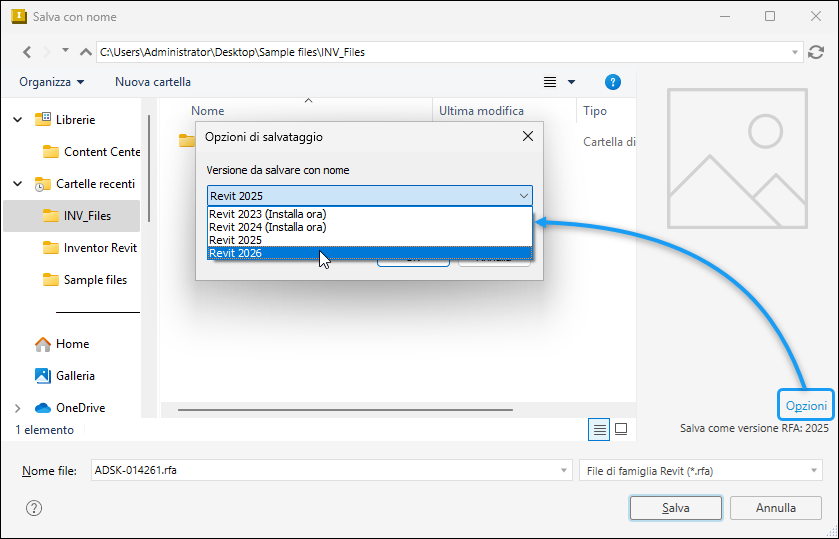
Task: Change view layout icon
Action: pyautogui.click(x=550, y=82)
